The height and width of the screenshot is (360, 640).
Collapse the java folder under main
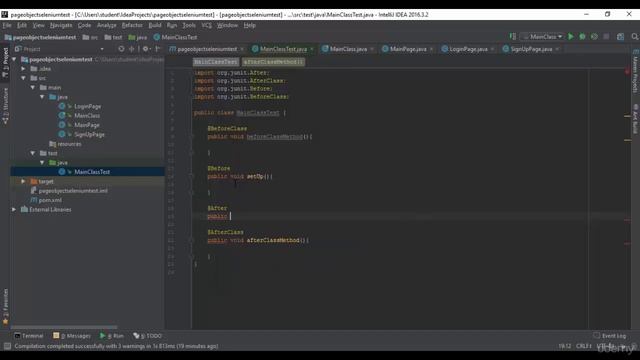[x=42, y=97]
